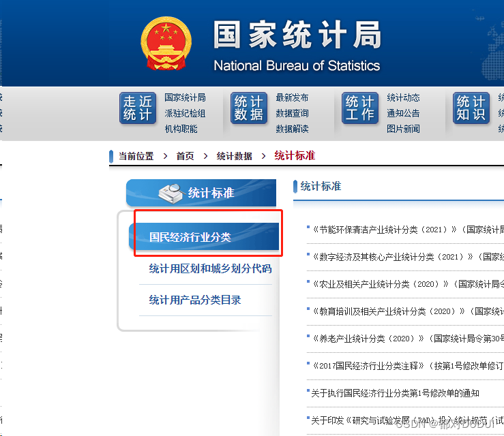Click the National Bureau of Statistics subtitle
The image size is (504, 436).
pyautogui.click(x=297, y=66)
